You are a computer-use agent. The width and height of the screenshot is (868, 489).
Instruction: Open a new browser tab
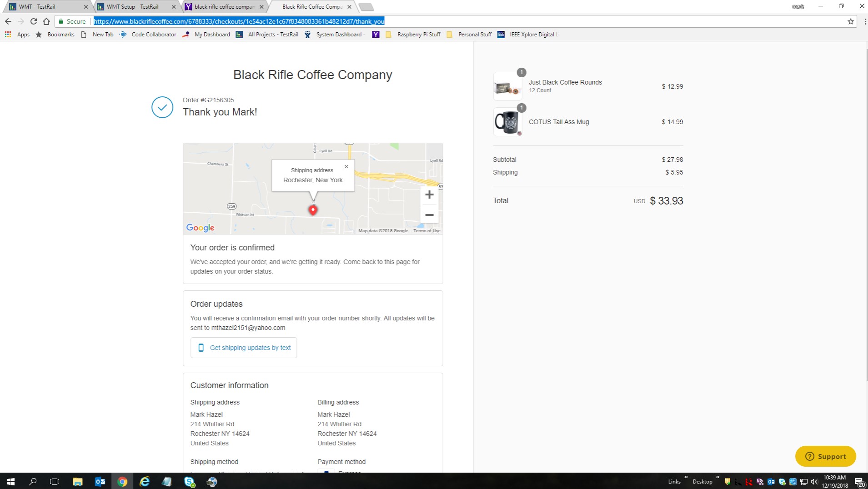click(366, 7)
